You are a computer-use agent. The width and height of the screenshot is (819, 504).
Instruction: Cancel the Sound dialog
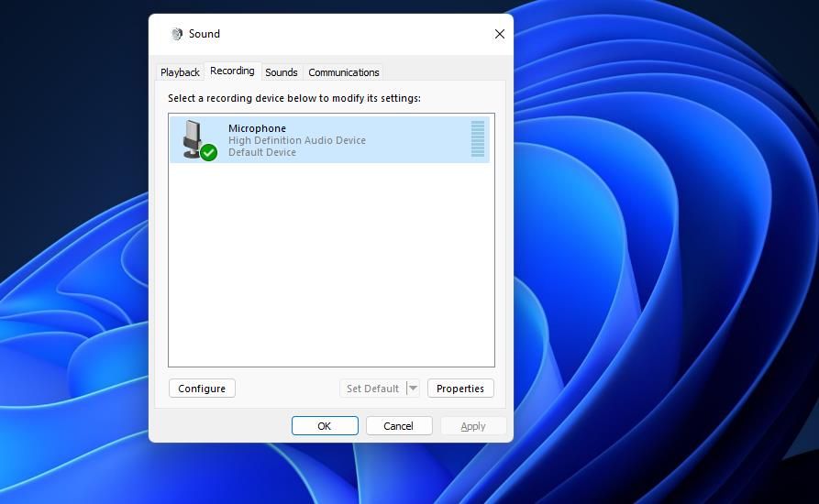pyautogui.click(x=399, y=426)
